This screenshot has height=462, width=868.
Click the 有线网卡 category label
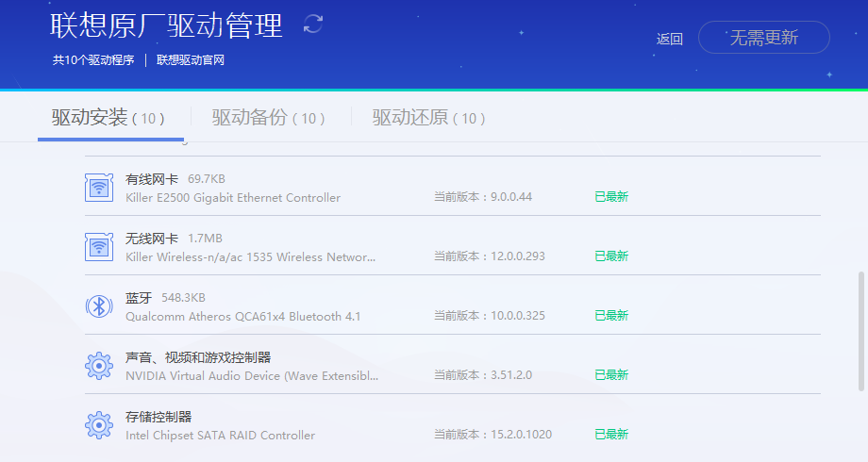[x=152, y=179]
